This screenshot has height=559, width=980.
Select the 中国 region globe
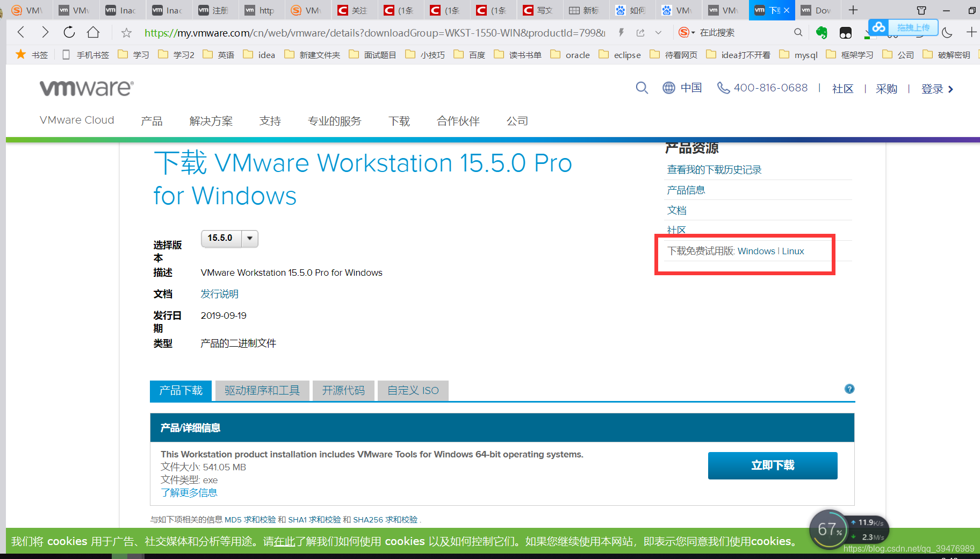tap(682, 88)
